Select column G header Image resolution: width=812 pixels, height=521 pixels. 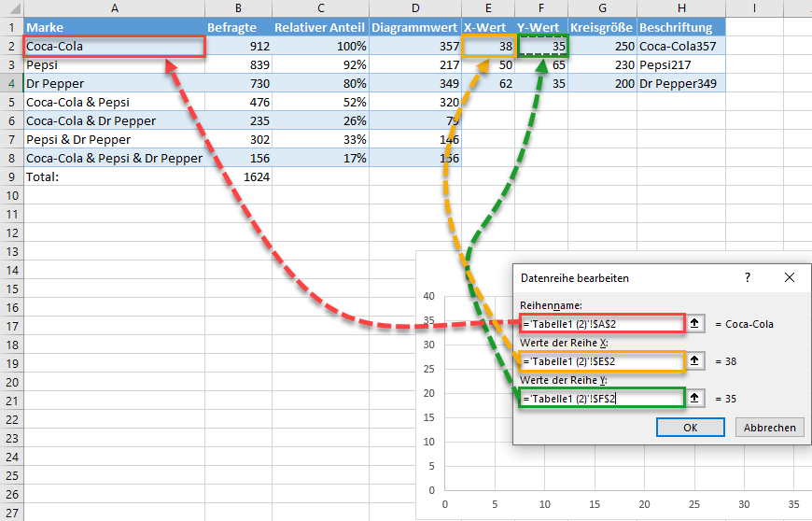pyautogui.click(x=602, y=7)
